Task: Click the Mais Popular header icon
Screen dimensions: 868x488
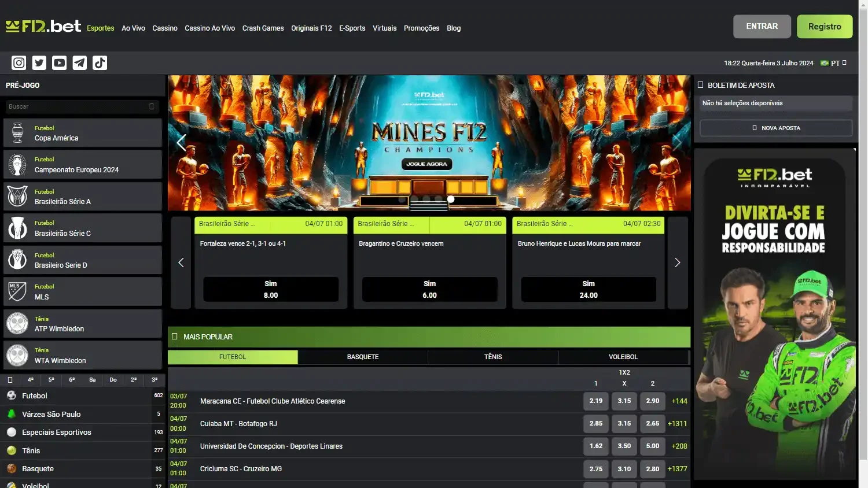Action: tap(175, 337)
